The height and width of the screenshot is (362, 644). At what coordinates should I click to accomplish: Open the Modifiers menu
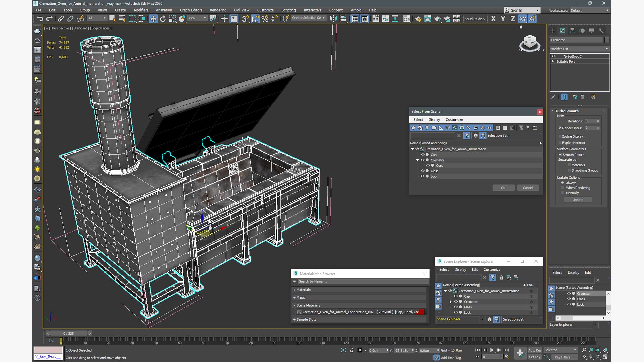141,10
